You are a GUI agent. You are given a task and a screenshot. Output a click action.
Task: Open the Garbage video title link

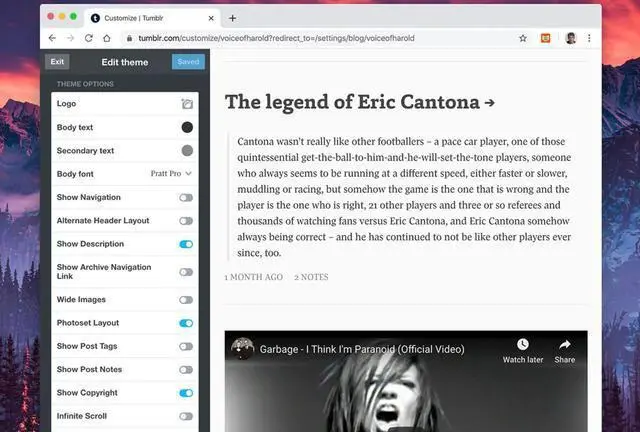(362, 350)
